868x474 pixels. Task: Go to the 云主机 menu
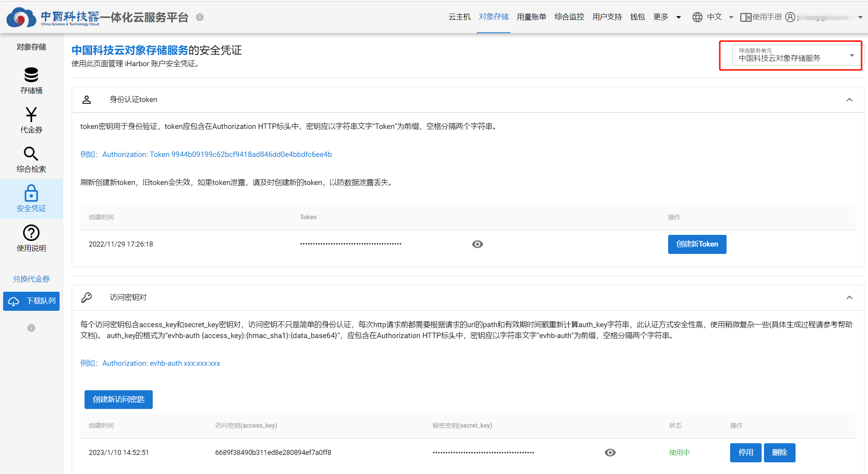point(460,17)
